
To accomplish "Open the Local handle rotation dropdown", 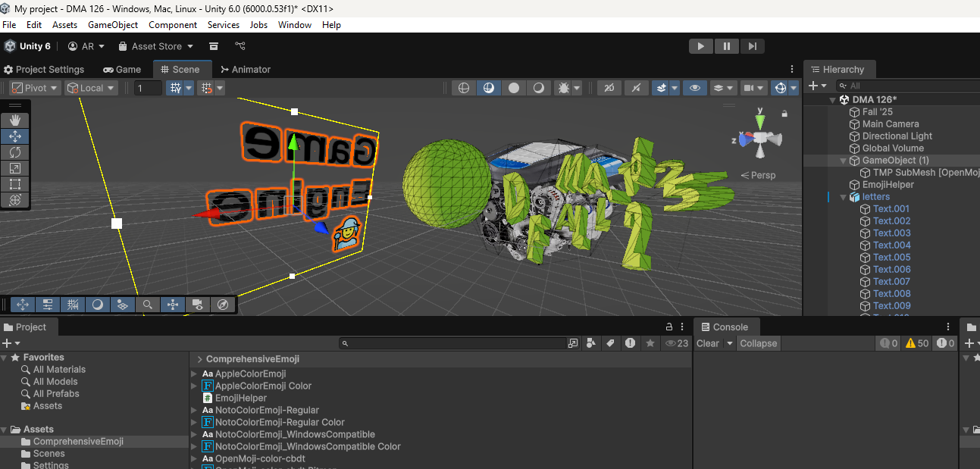I will pyautogui.click(x=91, y=88).
